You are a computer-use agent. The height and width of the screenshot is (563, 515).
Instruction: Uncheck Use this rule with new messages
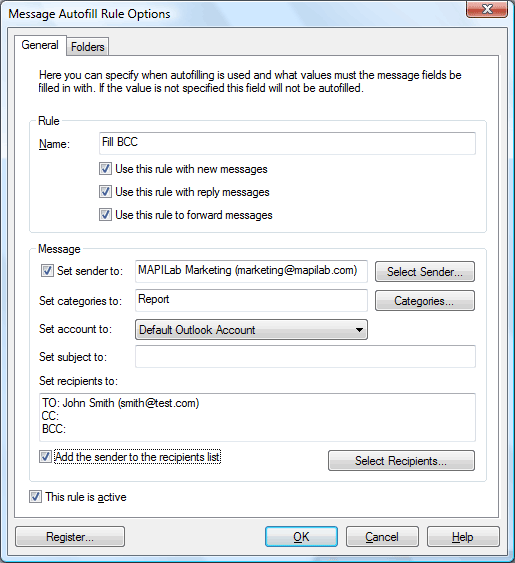point(105,169)
